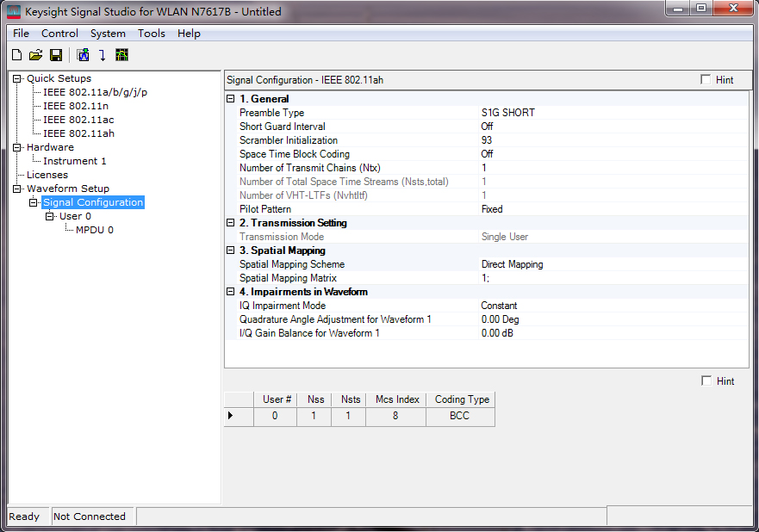Click the Generate waveform toolbar icon
The image size is (759, 532).
click(x=83, y=55)
